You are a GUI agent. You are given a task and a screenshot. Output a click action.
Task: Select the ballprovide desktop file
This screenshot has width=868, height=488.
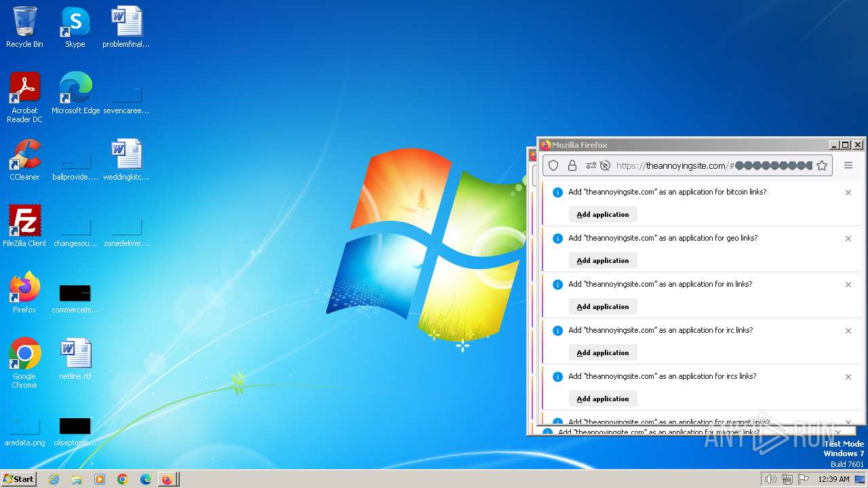pos(75,165)
